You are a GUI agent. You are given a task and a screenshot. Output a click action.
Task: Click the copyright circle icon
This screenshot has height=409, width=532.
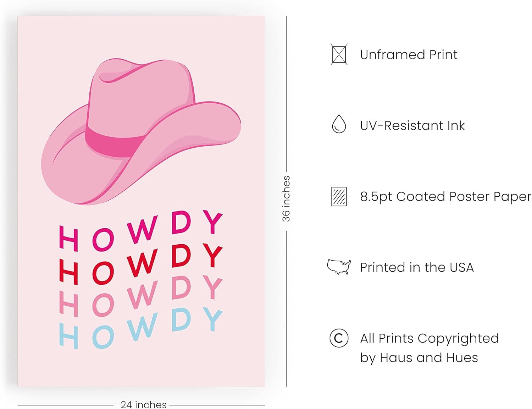(x=339, y=338)
